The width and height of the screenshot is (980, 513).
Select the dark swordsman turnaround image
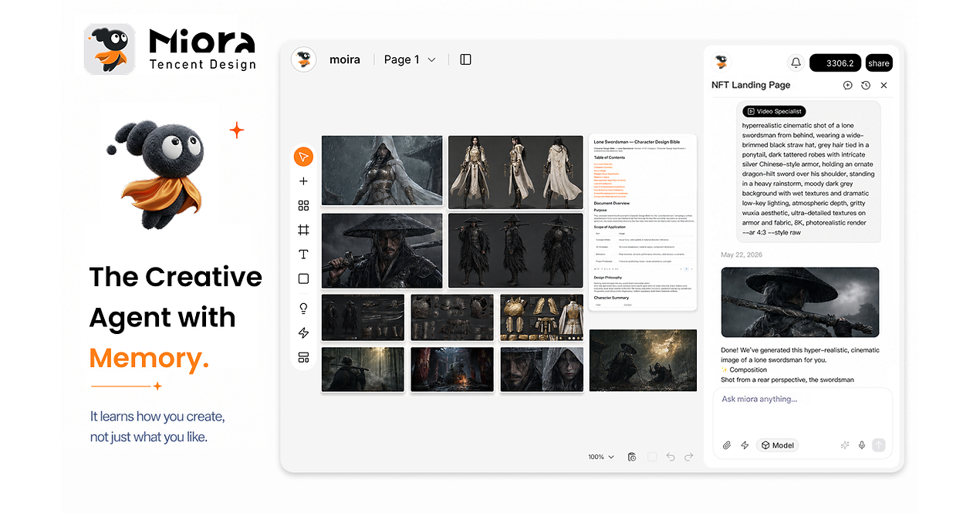pos(515,251)
